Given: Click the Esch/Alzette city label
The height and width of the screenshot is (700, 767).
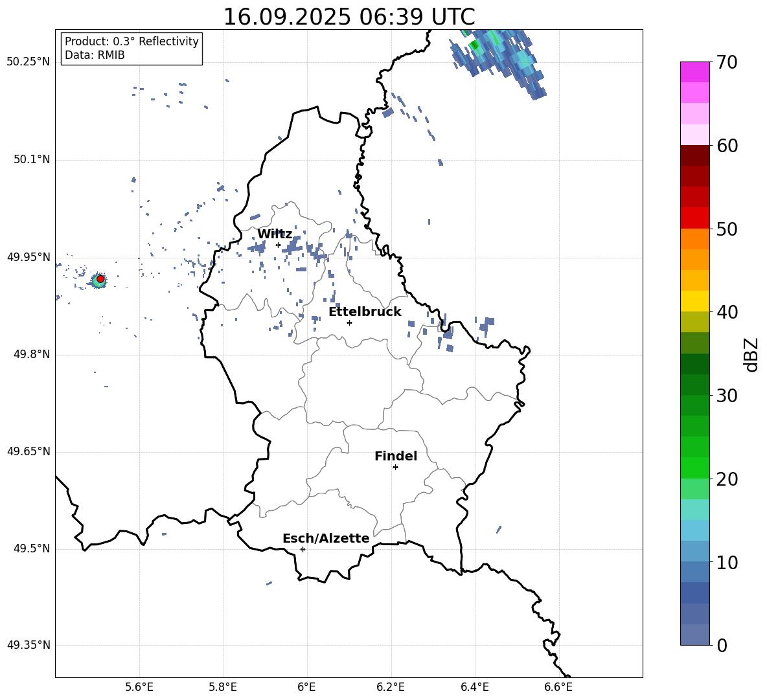Looking at the screenshot, I should point(326,538).
